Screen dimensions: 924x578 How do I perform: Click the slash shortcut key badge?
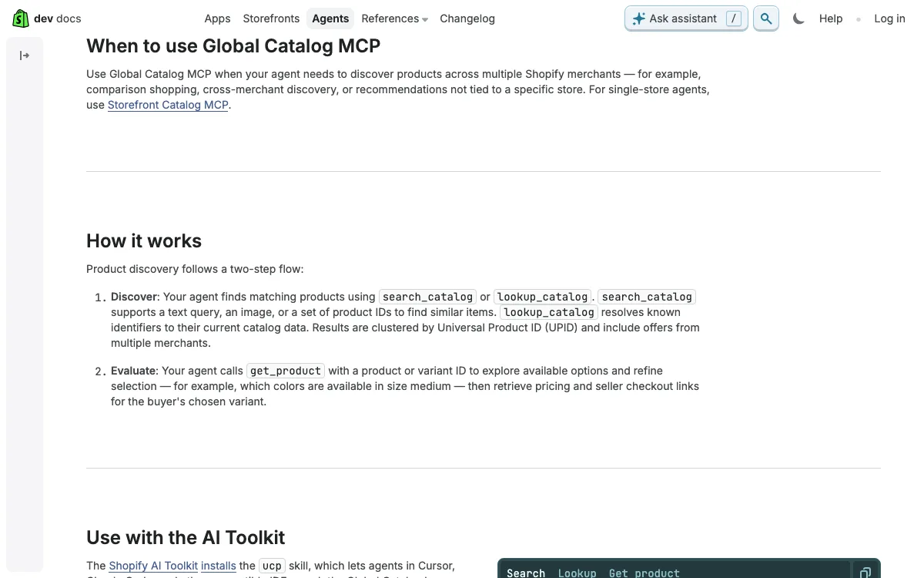[x=734, y=18]
